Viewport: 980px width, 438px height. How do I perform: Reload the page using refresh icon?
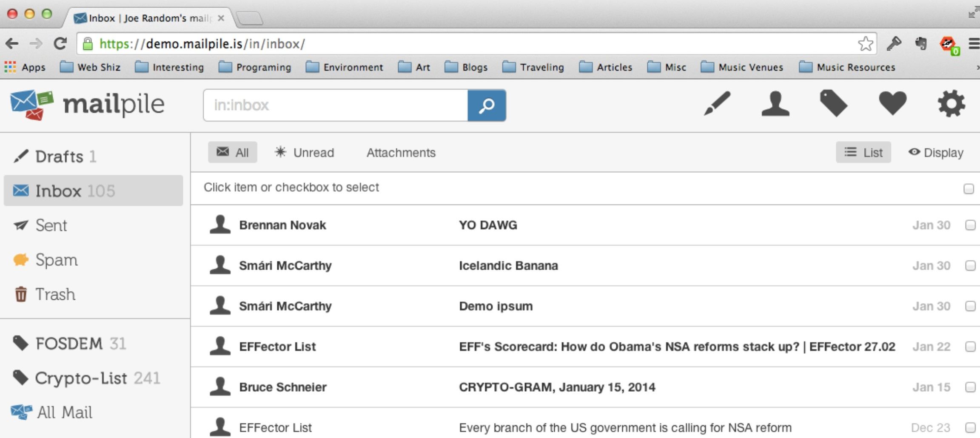point(60,43)
